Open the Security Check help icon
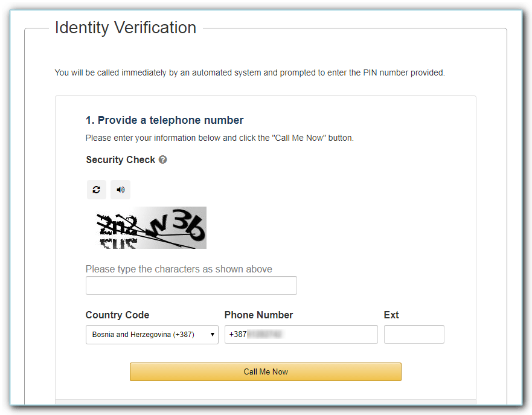 point(163,159)
